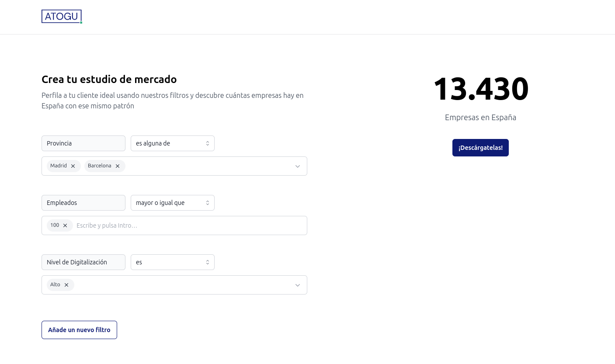Screen dimensions: 615x364
Task: Open the es alguna de operator dropdown
Action: 173,143
